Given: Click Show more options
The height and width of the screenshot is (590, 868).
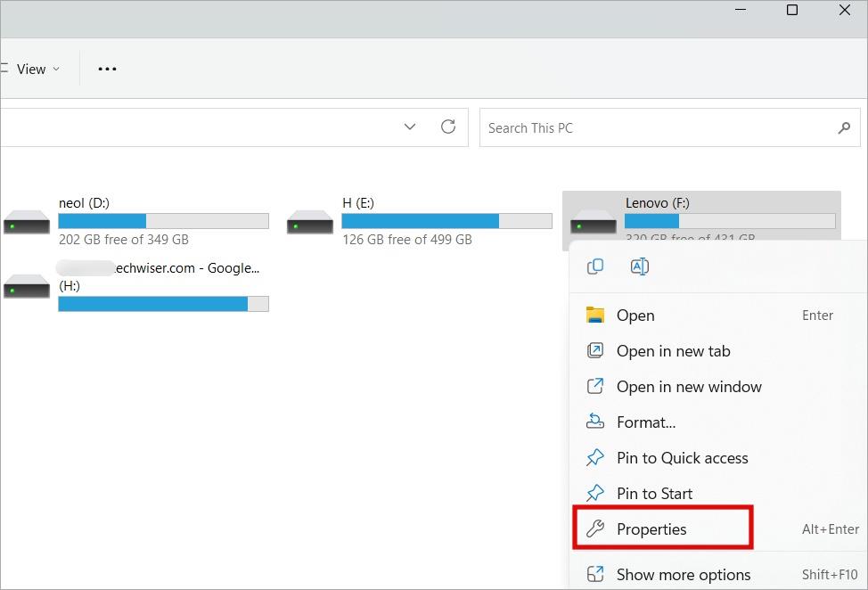Looking at the screenshot, I should click(717, 575).
